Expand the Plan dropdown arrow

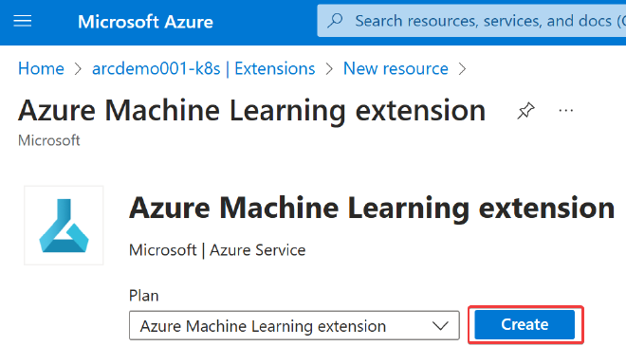click(440, 326)
